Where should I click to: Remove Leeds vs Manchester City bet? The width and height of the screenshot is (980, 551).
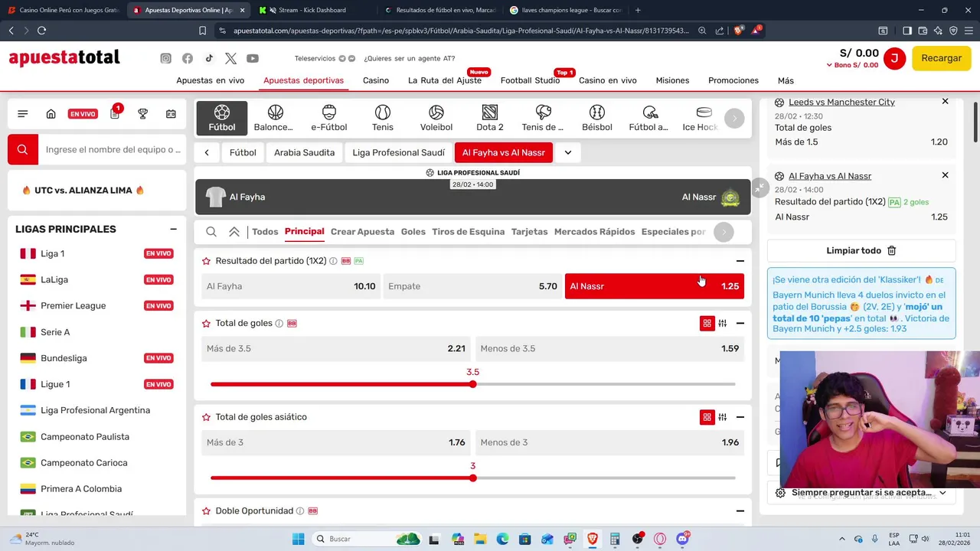coord(945,102)
